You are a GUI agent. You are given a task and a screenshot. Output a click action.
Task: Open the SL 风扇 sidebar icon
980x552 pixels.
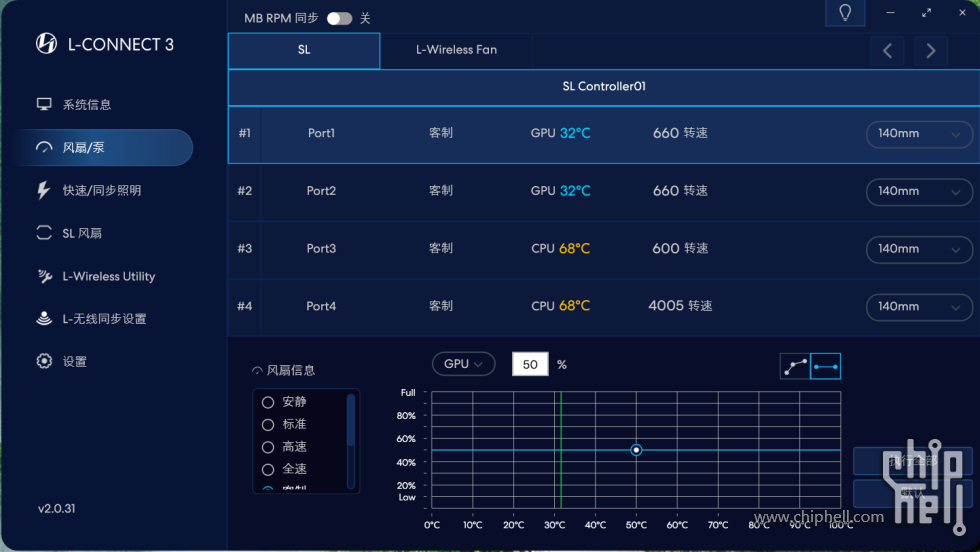tap(44, 233)
